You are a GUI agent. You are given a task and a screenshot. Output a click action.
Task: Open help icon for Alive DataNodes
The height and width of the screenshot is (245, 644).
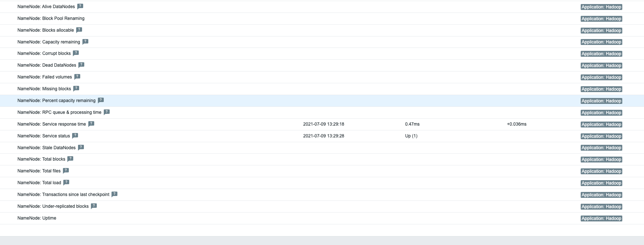[x=80, y=6]
